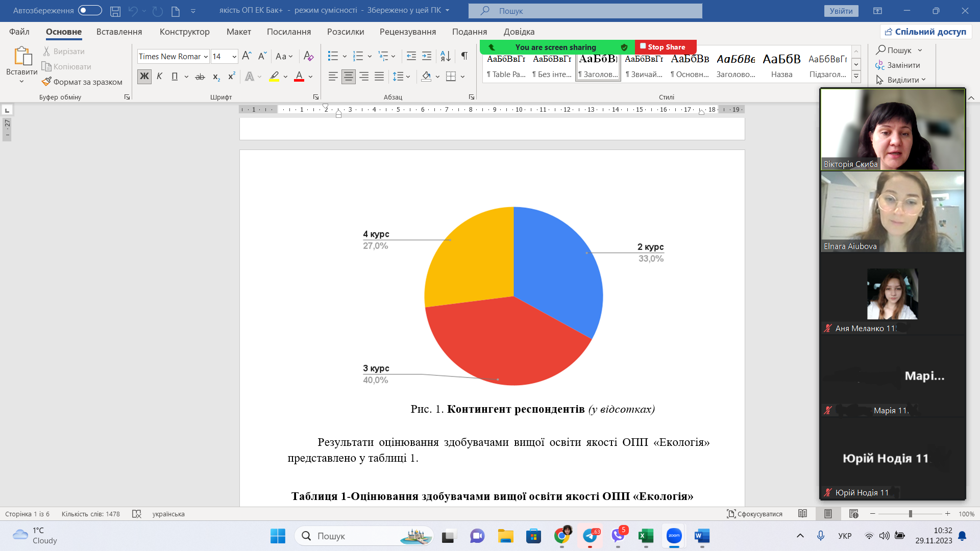This screenshot has width=980, height=551.
Task: Switch to the Вставлення tab
Action: coord(119,32)
